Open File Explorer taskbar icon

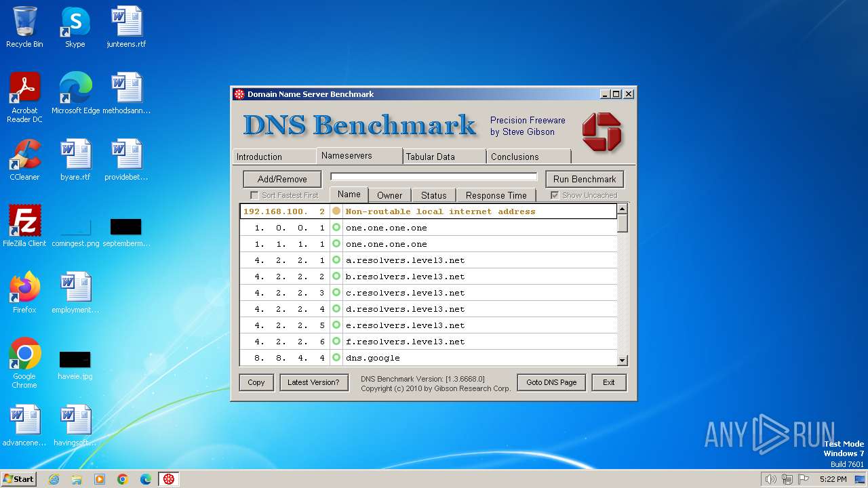tap(77, 479)
